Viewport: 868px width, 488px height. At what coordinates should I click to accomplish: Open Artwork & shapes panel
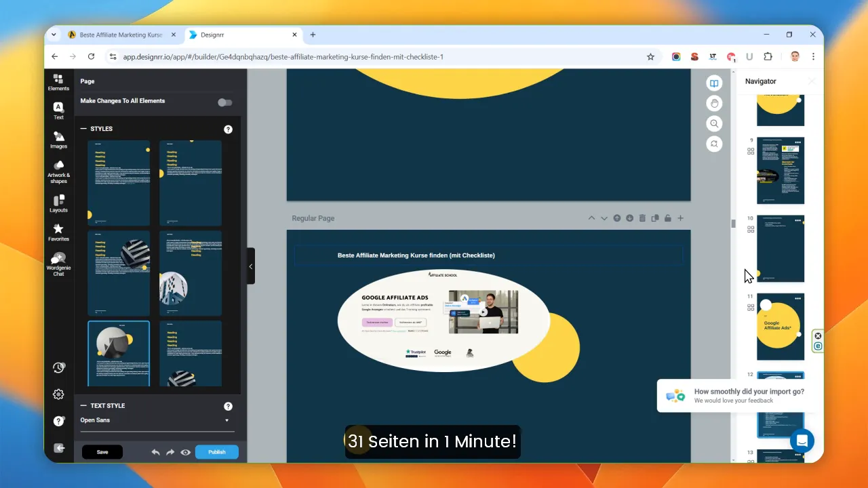click(58, 172)
